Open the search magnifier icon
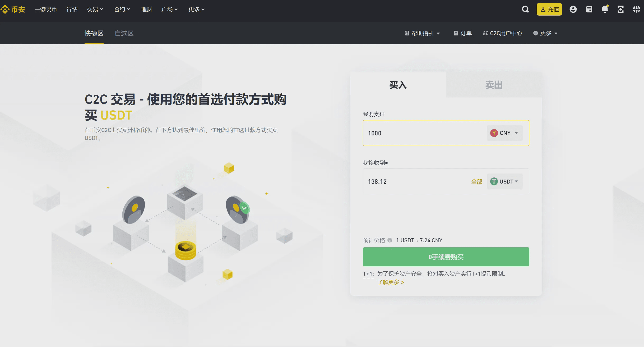 click(525, 9)
